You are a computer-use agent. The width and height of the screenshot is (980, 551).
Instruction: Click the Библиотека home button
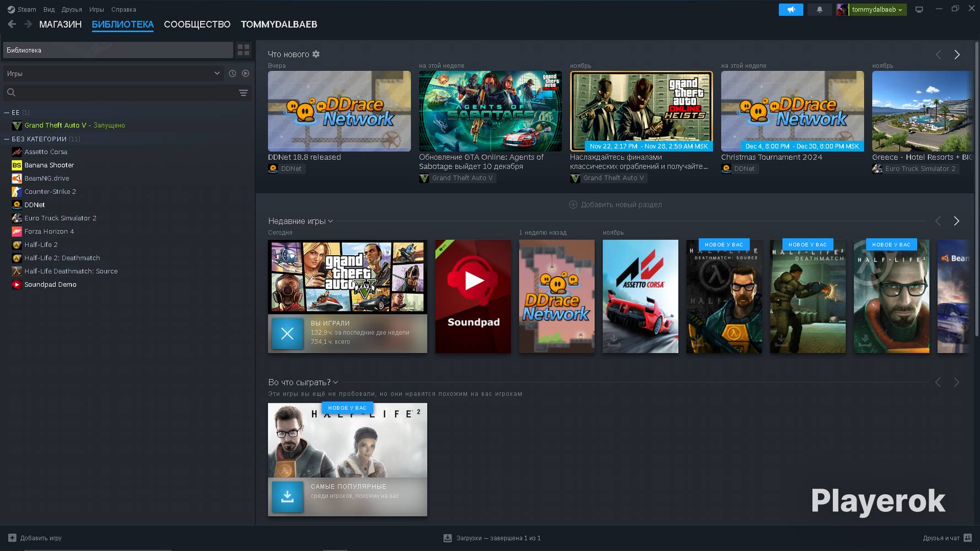[118, 50]
